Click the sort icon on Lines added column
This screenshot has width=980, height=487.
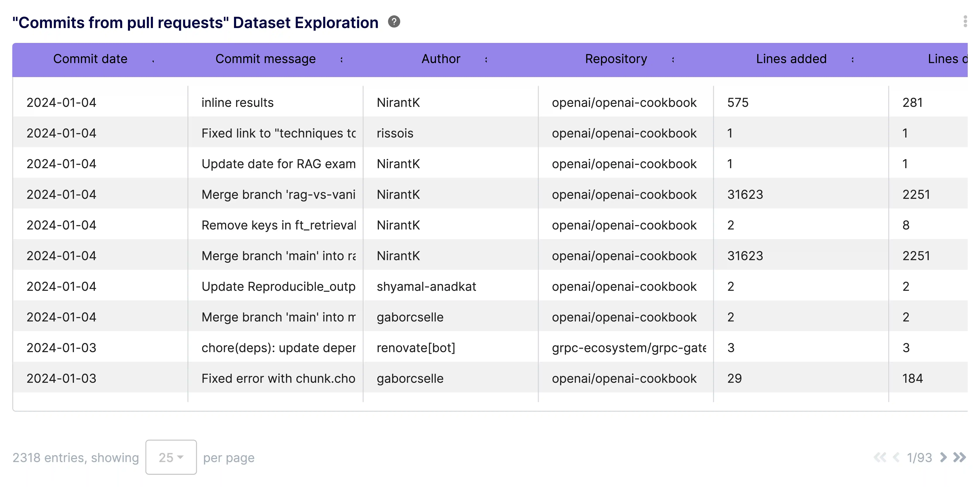click(x=853, y=60)
